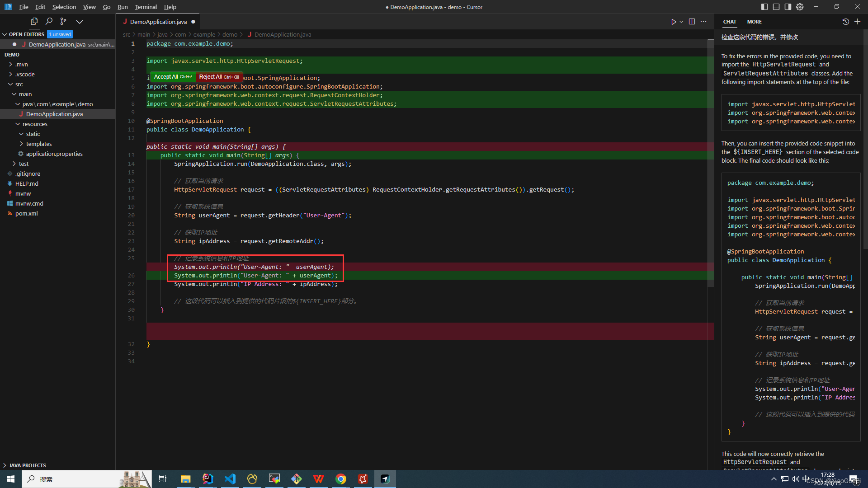Click the editor vertical scrollbar
Screen dimensions: 868x488
point(711,163)
